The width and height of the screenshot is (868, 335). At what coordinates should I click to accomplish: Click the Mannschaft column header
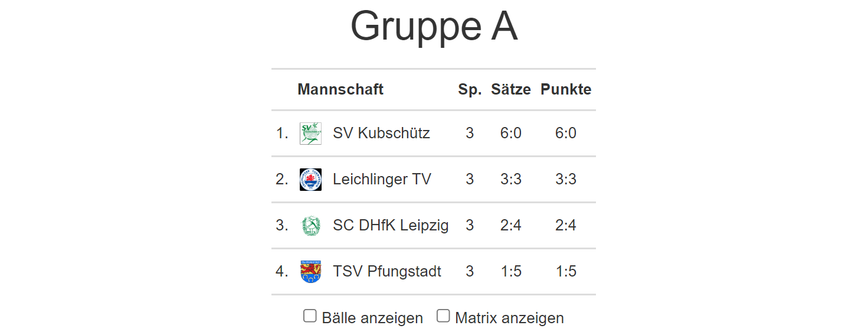pyautogui.click(x=340, y=89)
